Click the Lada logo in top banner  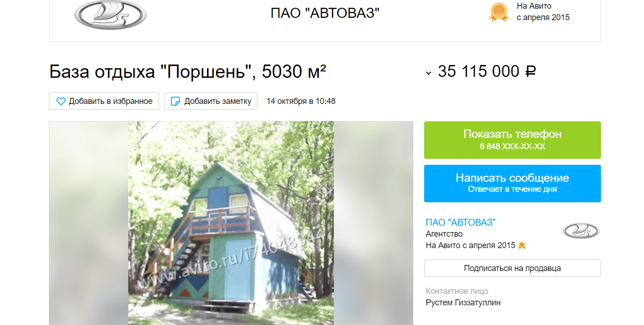click(110, 15)
